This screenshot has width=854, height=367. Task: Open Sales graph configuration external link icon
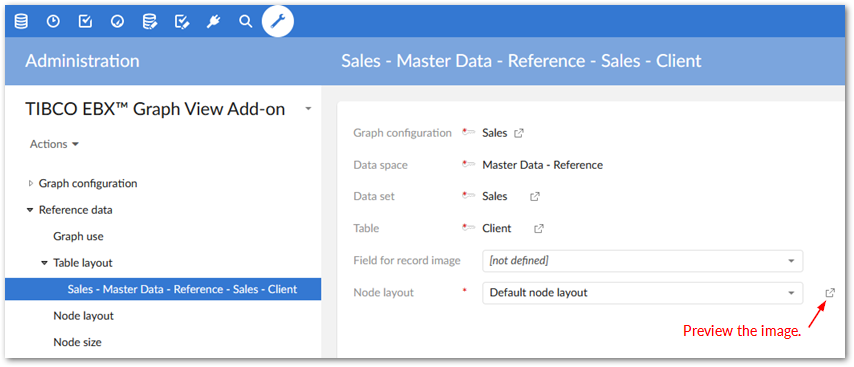[x=519, y=133]
